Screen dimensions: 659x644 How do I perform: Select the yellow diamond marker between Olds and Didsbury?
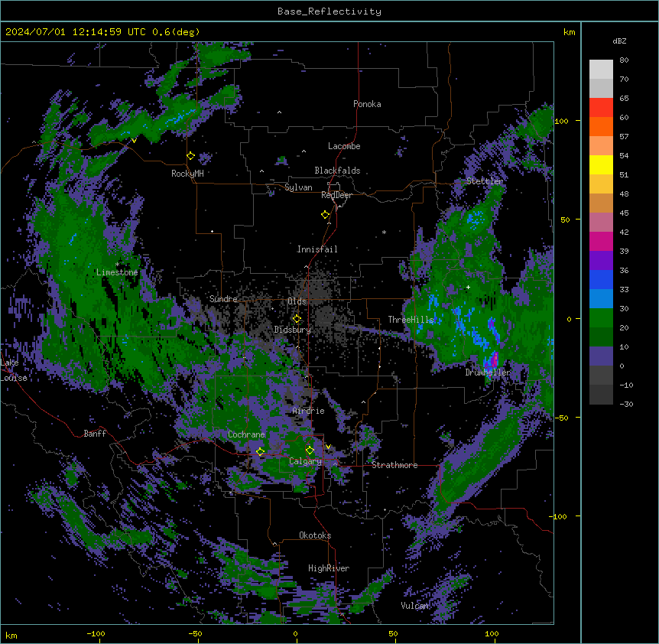[297, 319]
